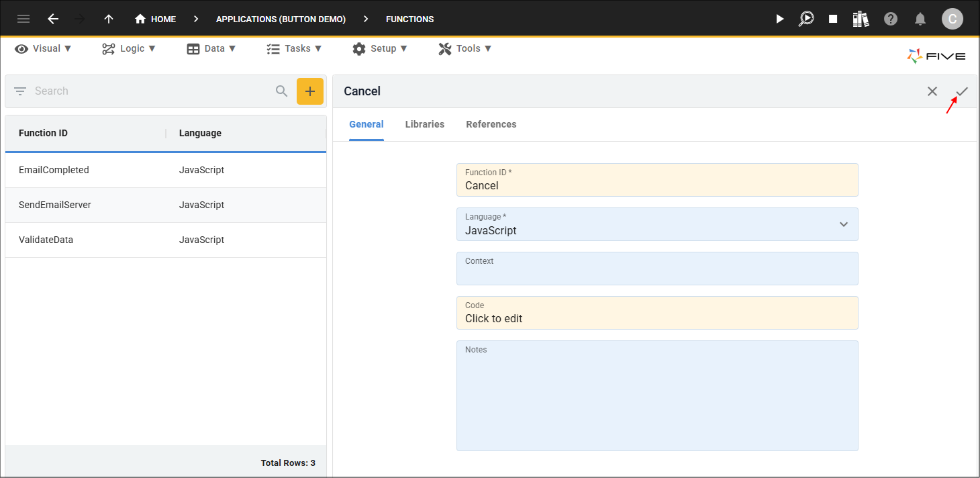Open the Tools menu
Image resolution: width=980 pixels, height=478 pixels.
[465, 48]
